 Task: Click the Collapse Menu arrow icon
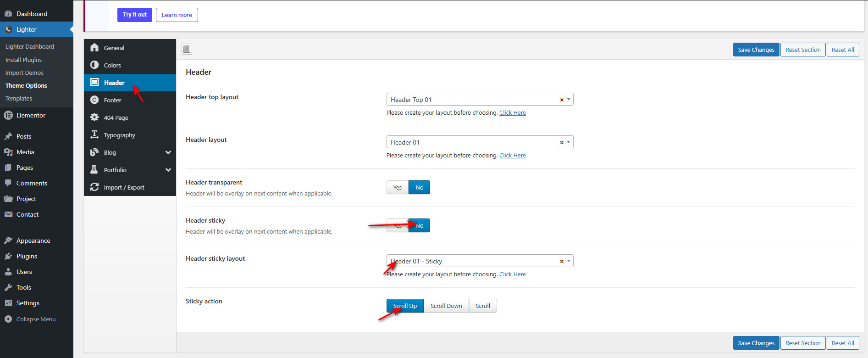[x=8, y=319]
